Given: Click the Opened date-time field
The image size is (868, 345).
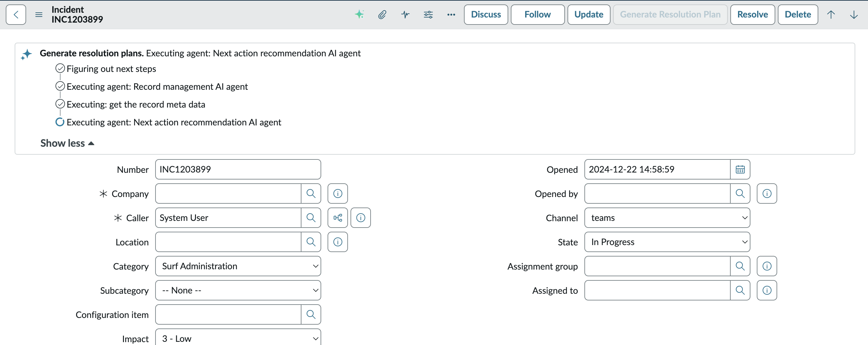Looking at the screenshot, I should [657, 169].
